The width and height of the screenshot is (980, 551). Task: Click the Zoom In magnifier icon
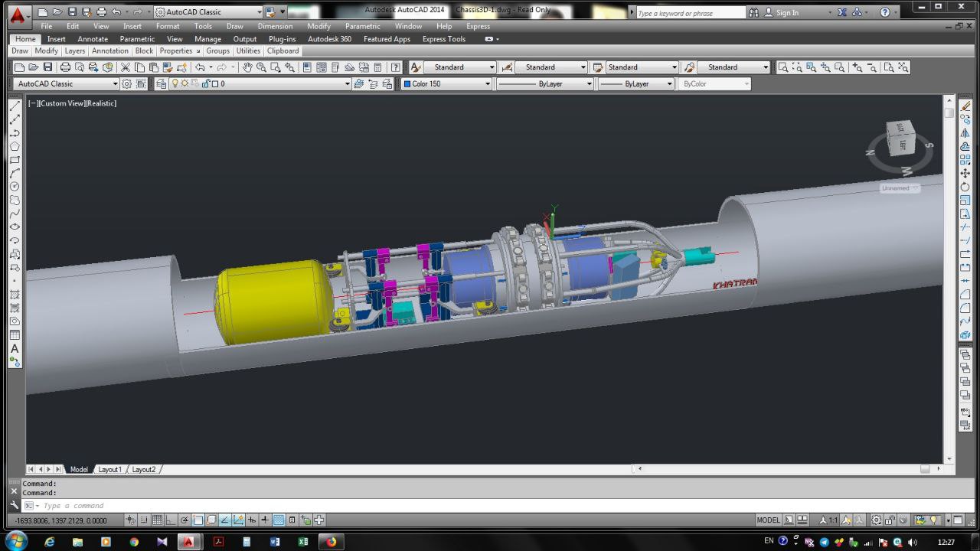click(x=857, y=67)
